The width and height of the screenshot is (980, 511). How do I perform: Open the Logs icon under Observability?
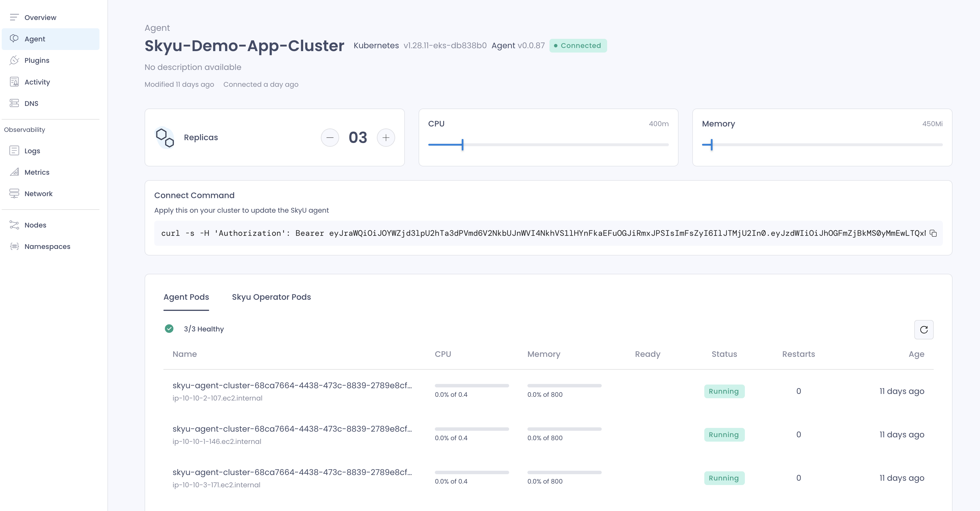coord(15,150)
